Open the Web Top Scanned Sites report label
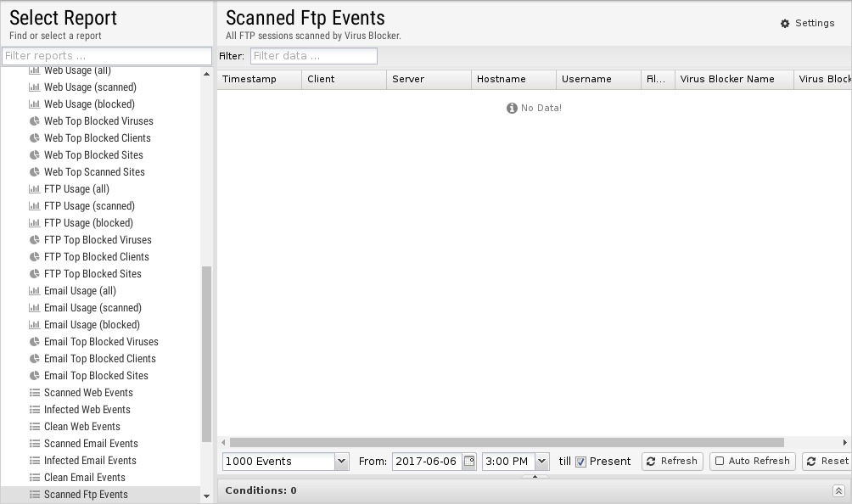Viewport: 852px width, 504px height. pyautogui.click(x=94, y=172)
